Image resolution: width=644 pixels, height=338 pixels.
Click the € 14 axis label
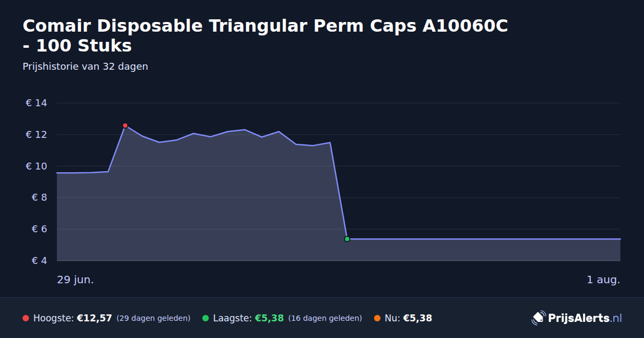point(36,103)
